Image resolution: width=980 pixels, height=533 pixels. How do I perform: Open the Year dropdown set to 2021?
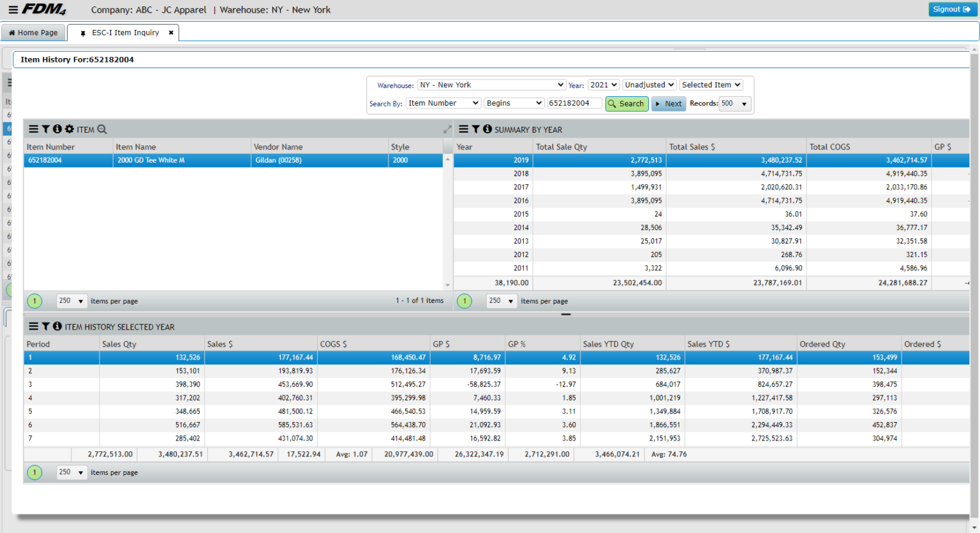pos(603,84)
